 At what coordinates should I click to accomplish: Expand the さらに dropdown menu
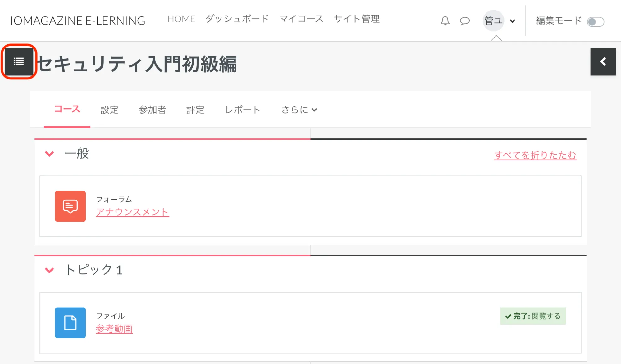point(299,110)
